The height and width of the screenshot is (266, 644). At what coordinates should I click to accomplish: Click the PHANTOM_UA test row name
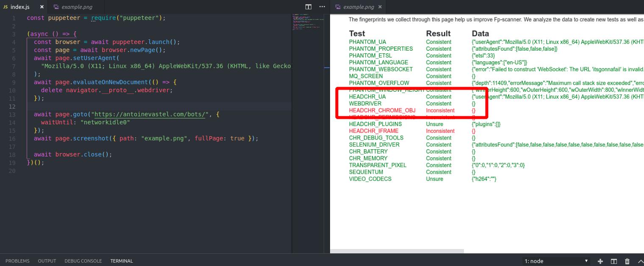(367, 42)
